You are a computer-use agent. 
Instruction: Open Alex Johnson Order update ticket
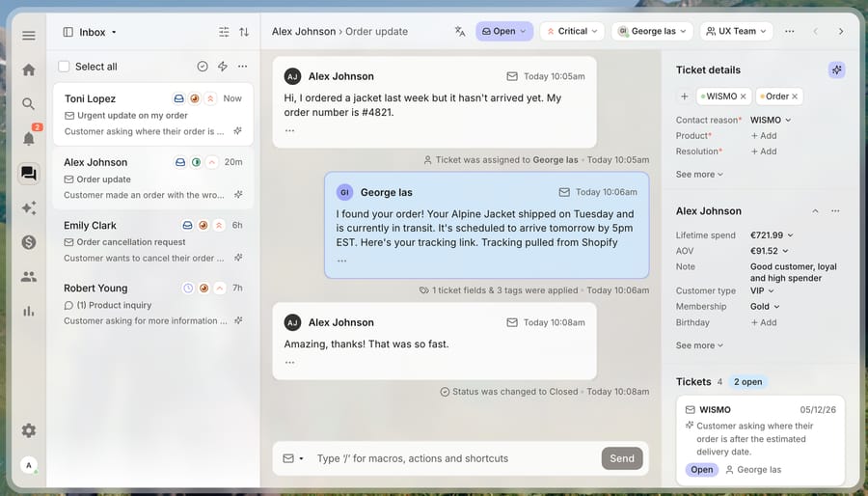click(x=153, y=179)
